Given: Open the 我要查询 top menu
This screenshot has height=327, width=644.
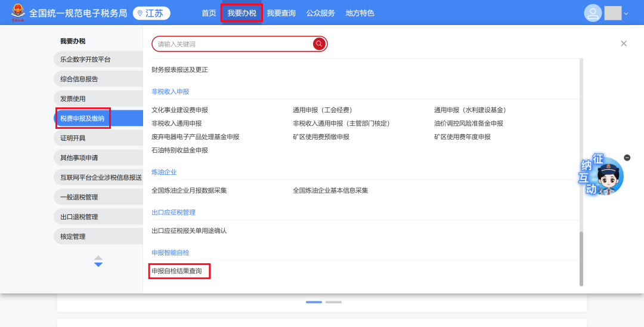Looking at the screenshot, I should [281, 13].
